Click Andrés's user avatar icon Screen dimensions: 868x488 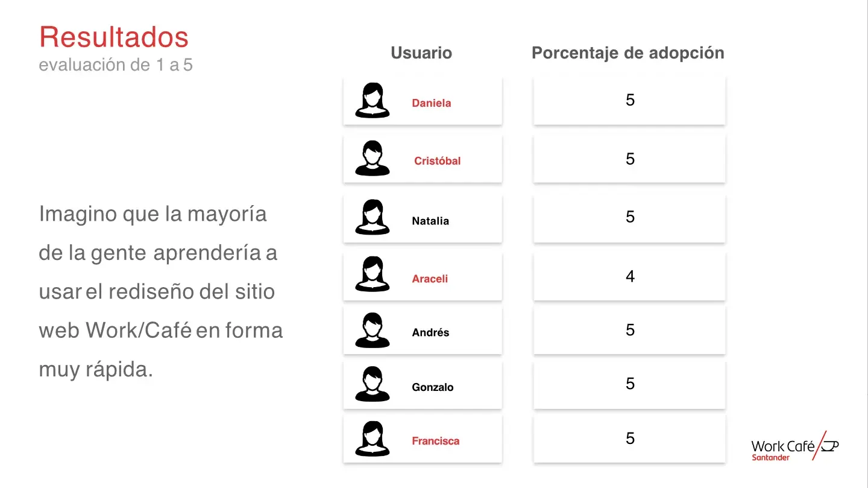372,330
